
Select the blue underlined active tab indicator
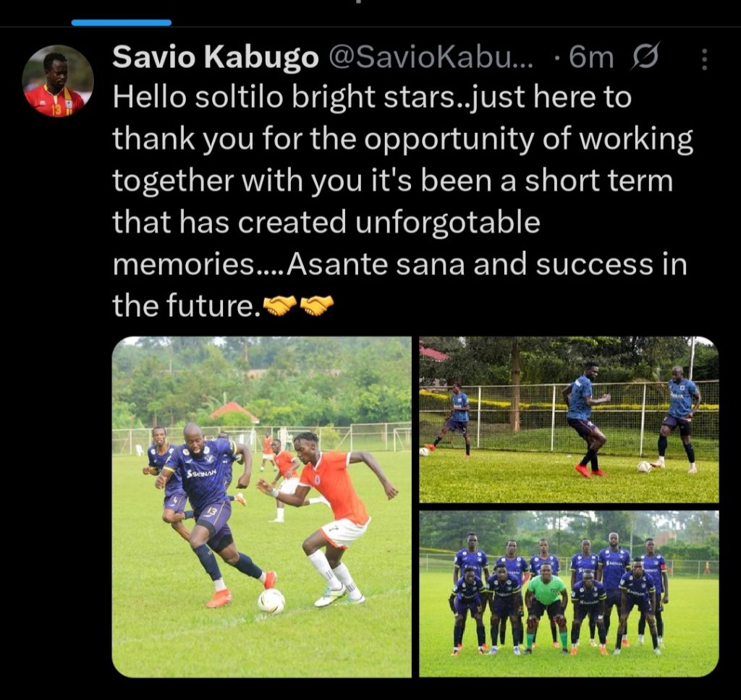(x=122, y=22)
